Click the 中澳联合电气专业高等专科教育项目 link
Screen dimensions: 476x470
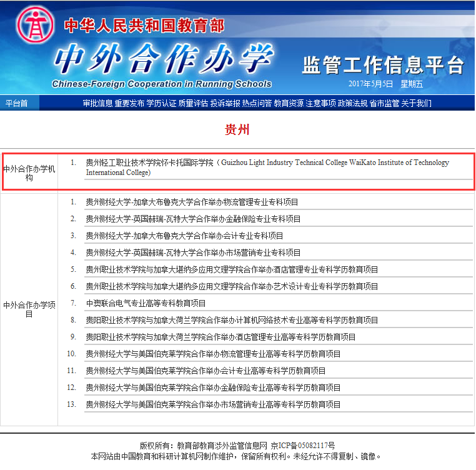point(146,303)
